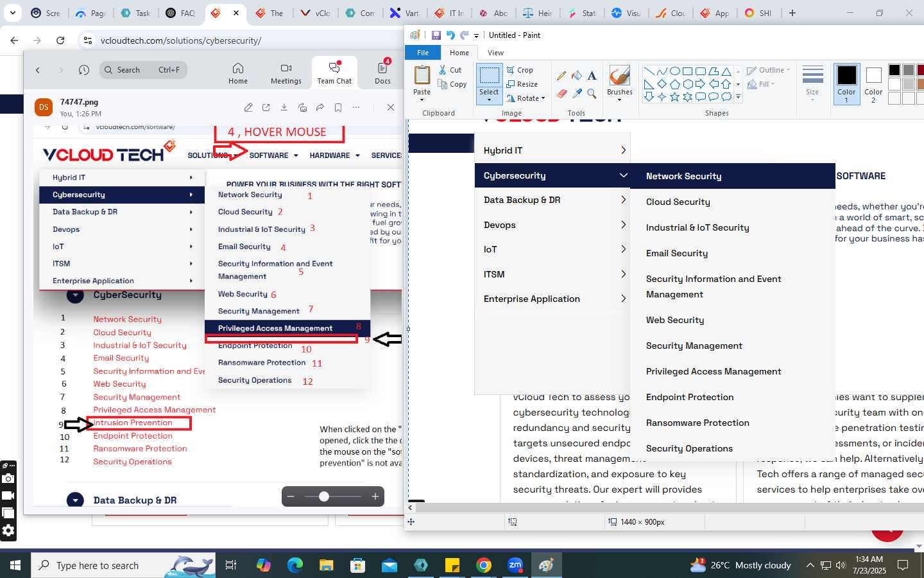This screenshot has width=924, height=578.
Task: Expand the Shapes gallery more arrow
Action: tap(738, 98)
